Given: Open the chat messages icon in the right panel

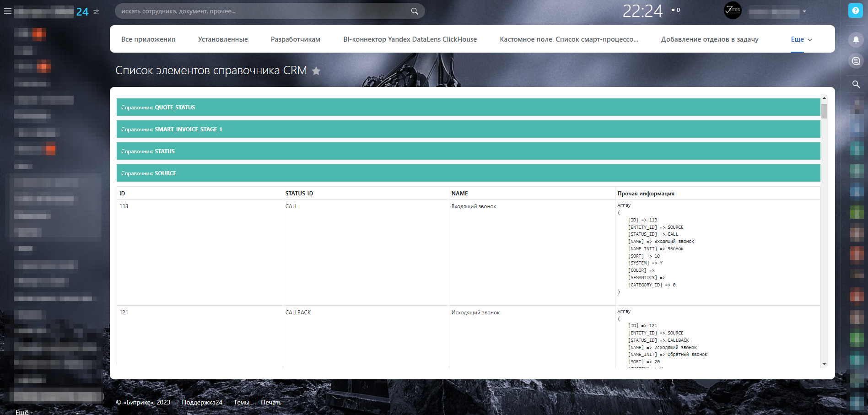Looking at the screenshot, I should (x=856, y=61).
